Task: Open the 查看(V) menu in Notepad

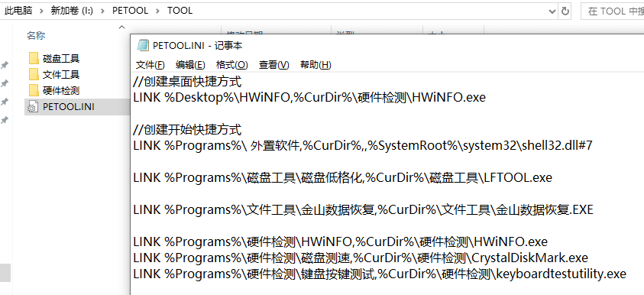Action: coord(274,64)
